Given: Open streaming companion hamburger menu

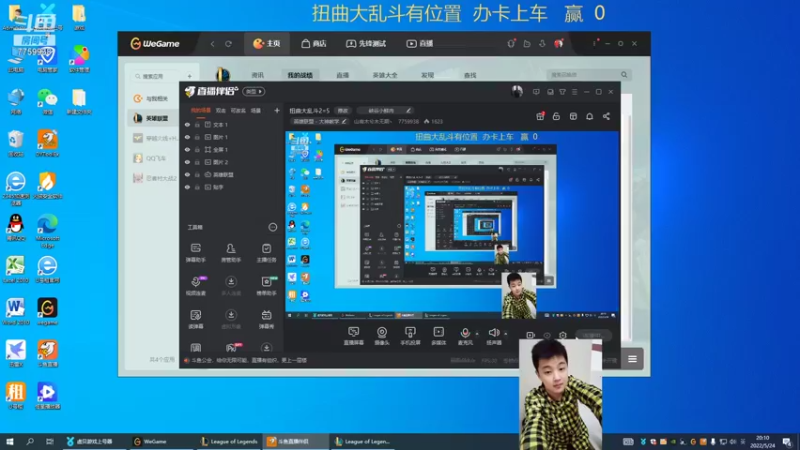Looking at the screenshot, I should (574, 92).
